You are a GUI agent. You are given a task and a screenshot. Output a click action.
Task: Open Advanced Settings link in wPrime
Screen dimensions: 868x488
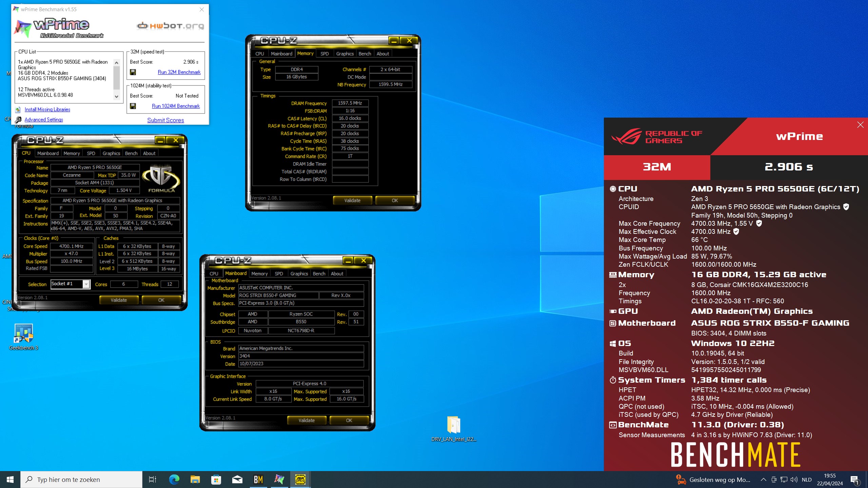(44, 120)
